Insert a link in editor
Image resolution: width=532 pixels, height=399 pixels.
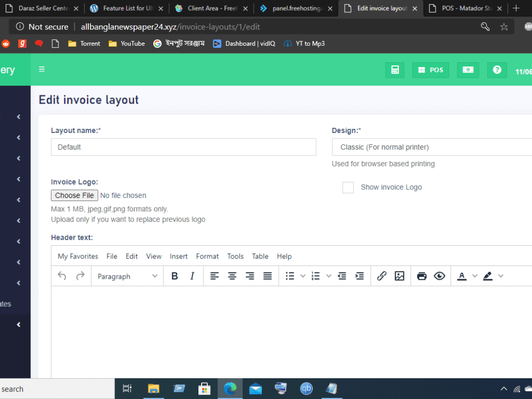click(x=381, y=276)
